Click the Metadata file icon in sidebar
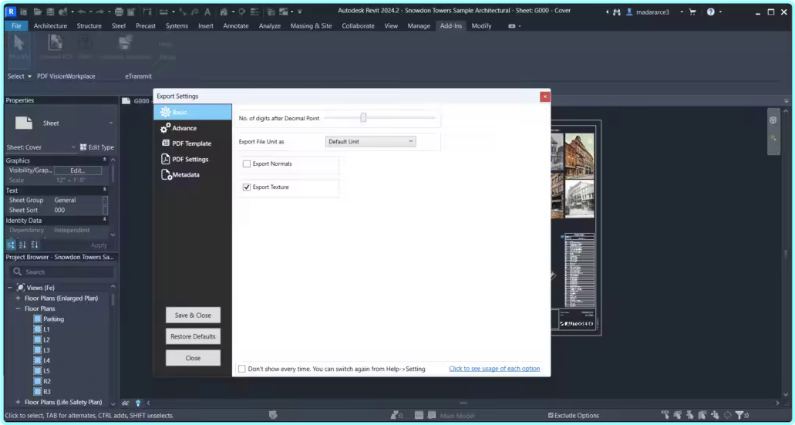Image resolution: width=795 pixels, height=425 pixels. (x=166, y=174)
